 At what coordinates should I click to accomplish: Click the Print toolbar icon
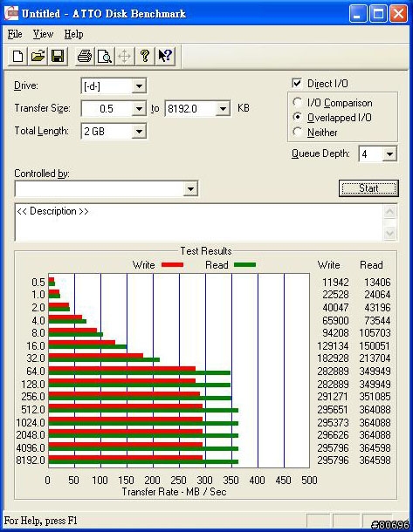tap(84, 56)
